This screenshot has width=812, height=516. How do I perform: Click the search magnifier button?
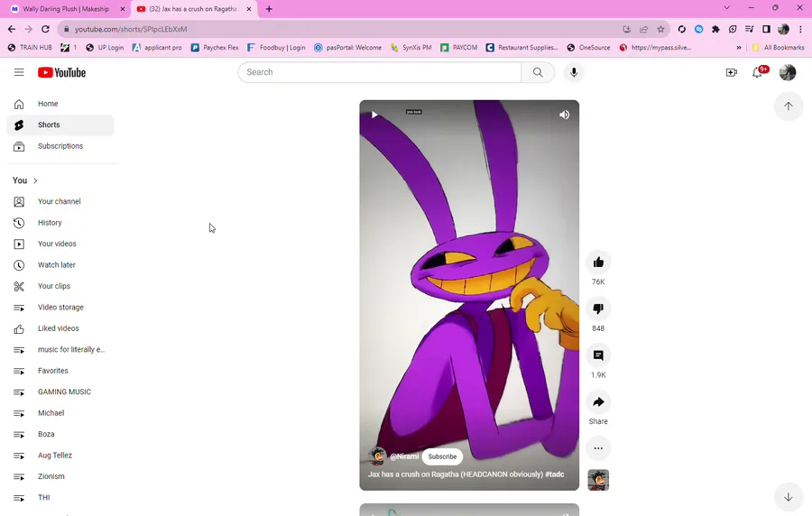coord(538,72)
